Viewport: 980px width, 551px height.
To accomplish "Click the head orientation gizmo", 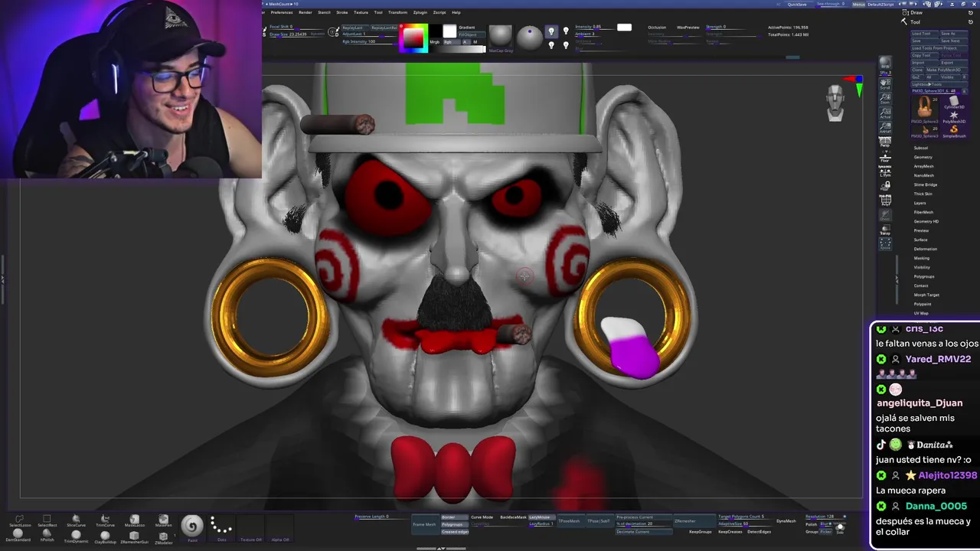I will (835, 103).
